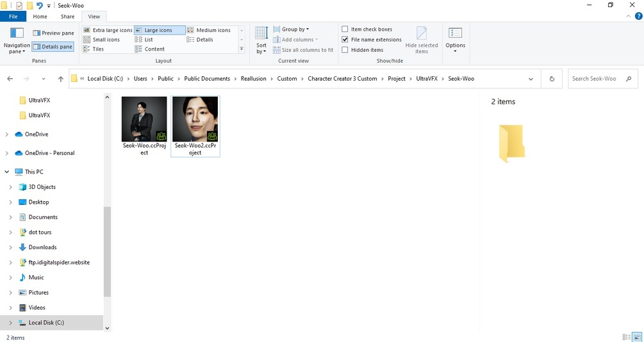Select Seok-Woo2.ccProject file thumbnail
This screenshot has height=342, width=644.
[x=195, y=126]
